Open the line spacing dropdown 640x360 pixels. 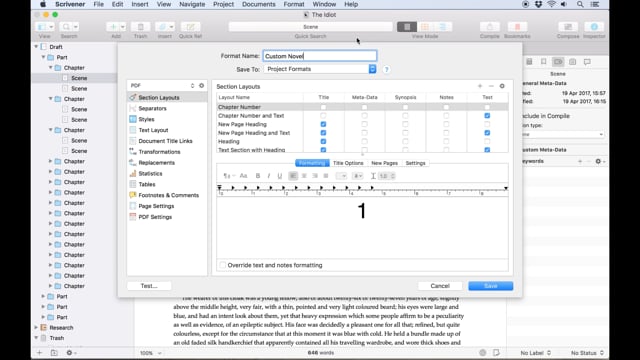[387, 176]
